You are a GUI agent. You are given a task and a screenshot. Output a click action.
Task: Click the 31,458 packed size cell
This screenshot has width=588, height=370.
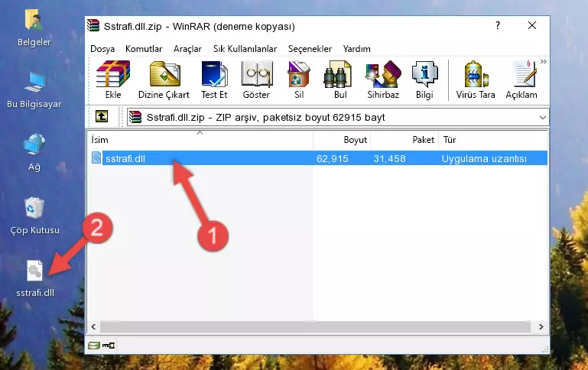pyautogui.click(x=390, y=158)
